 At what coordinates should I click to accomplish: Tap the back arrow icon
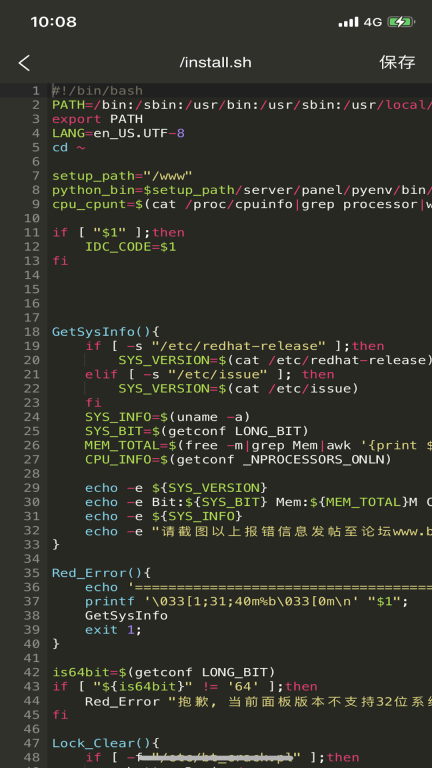[24, 63]
